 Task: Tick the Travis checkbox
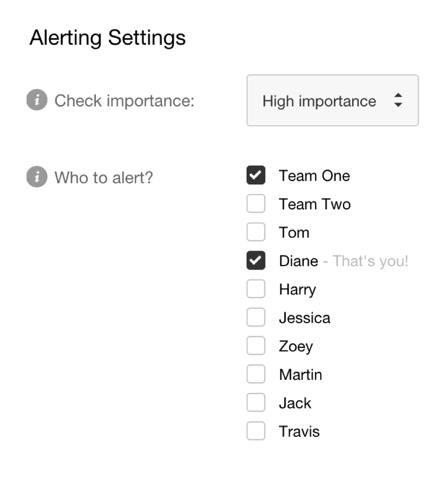click(x=256, y=432)
